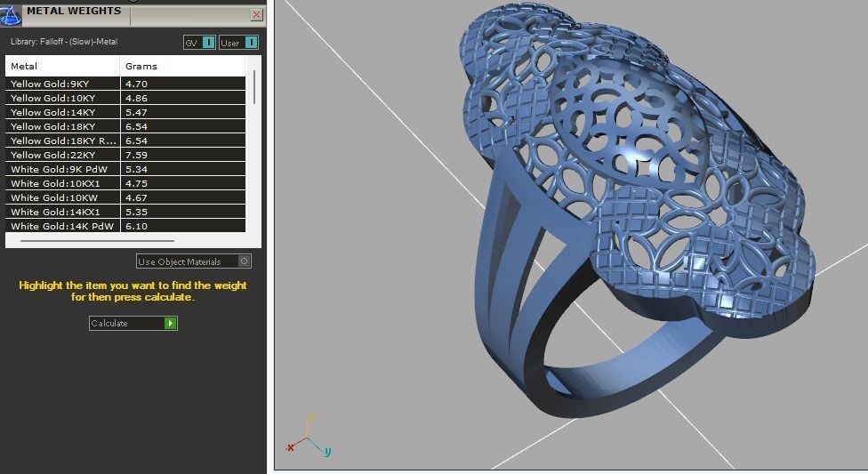Screen dimensions: 868x474
Task: Click the 4.67 grams value
Action: click(136, 198)
